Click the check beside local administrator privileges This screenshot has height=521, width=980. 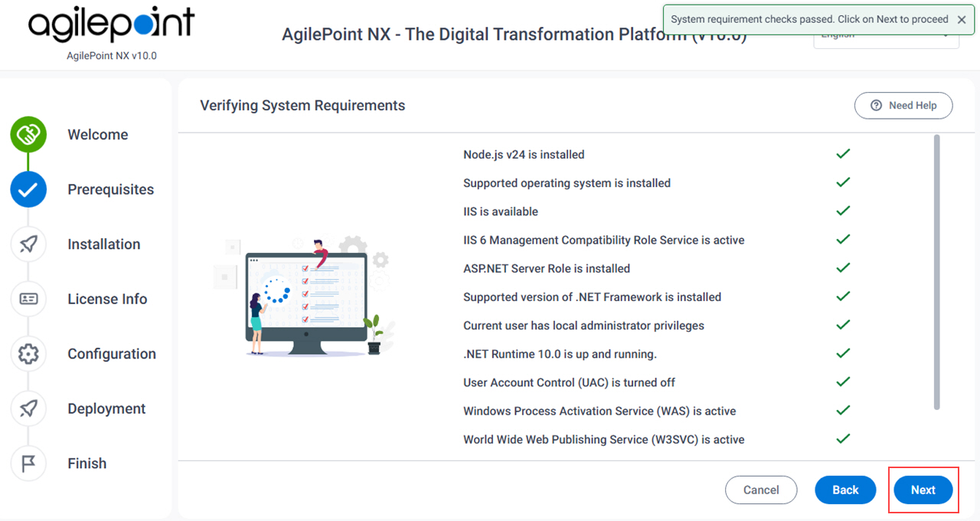[843, 325]
